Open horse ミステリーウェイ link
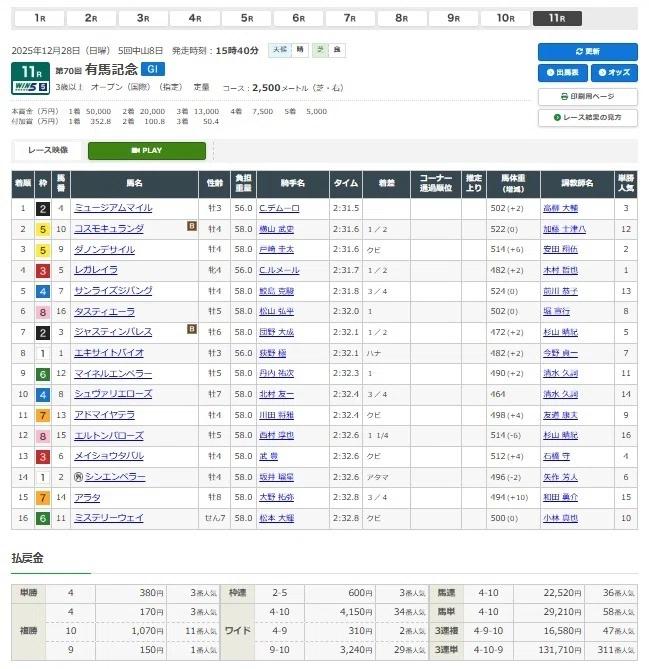Image resolution: width=649 pixels, height=669 pixels. tap(109, 518)
